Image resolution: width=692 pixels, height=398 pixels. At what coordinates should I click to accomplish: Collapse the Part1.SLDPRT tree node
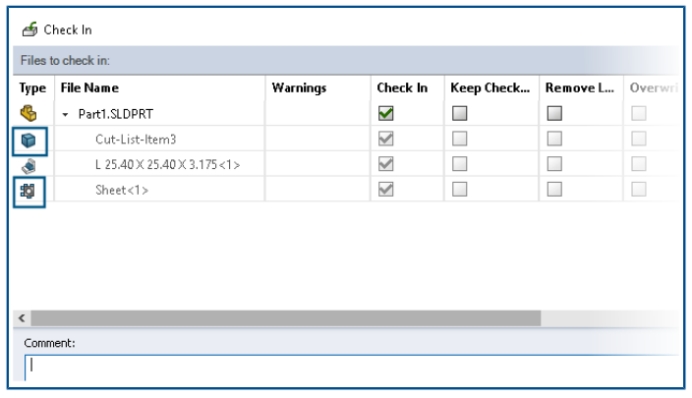pos(65,115)
